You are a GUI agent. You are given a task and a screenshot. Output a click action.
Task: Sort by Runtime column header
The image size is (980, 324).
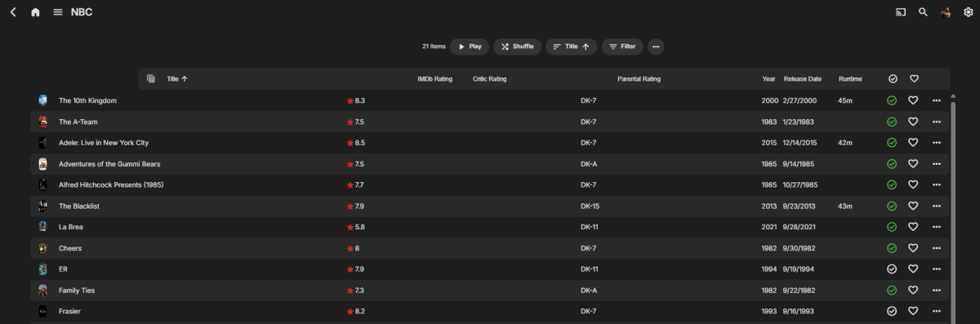point(850,79)
